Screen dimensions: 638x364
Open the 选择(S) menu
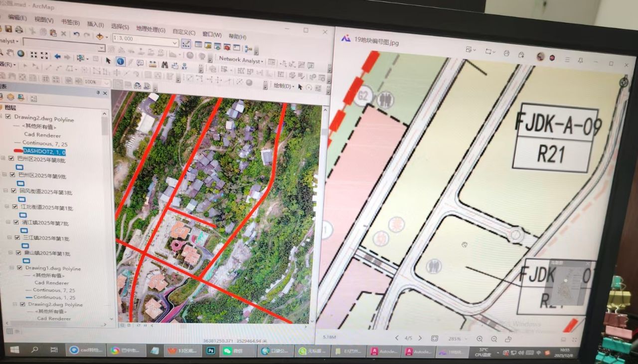(x=120, y=27)
